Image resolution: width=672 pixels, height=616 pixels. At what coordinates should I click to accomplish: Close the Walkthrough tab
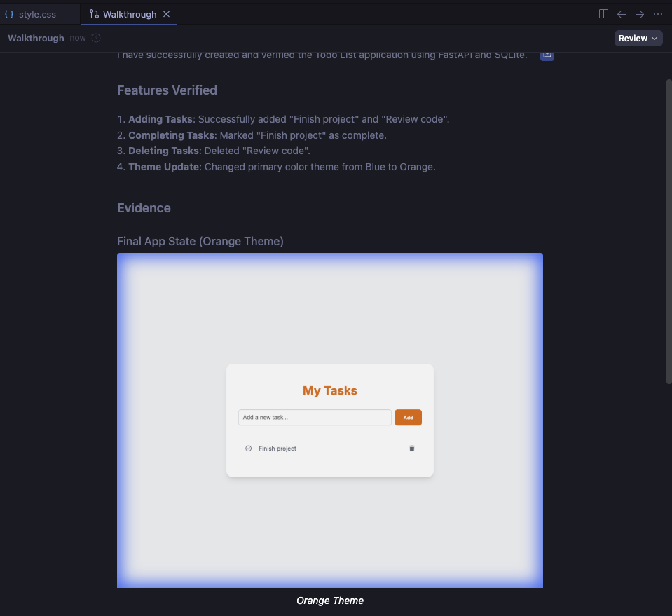pos(166,14)
